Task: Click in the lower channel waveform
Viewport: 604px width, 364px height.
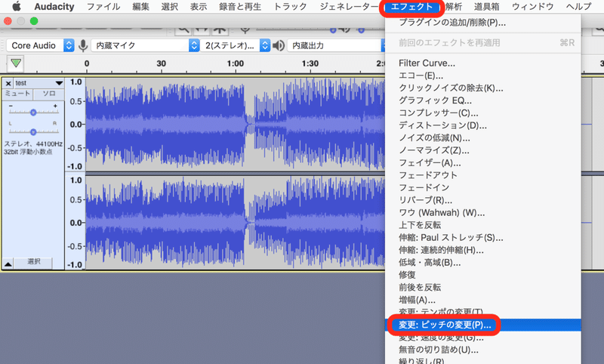Action: 235,223
